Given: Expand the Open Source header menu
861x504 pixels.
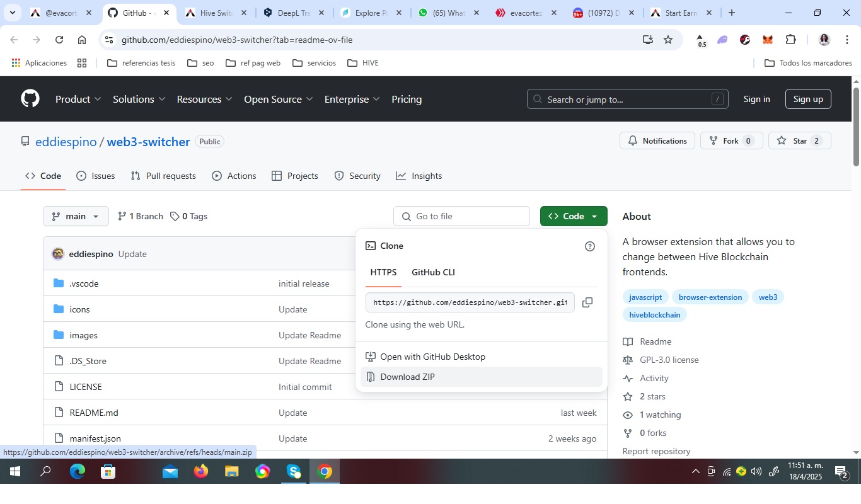Looking at the screenshot, I should pos(278,99).
